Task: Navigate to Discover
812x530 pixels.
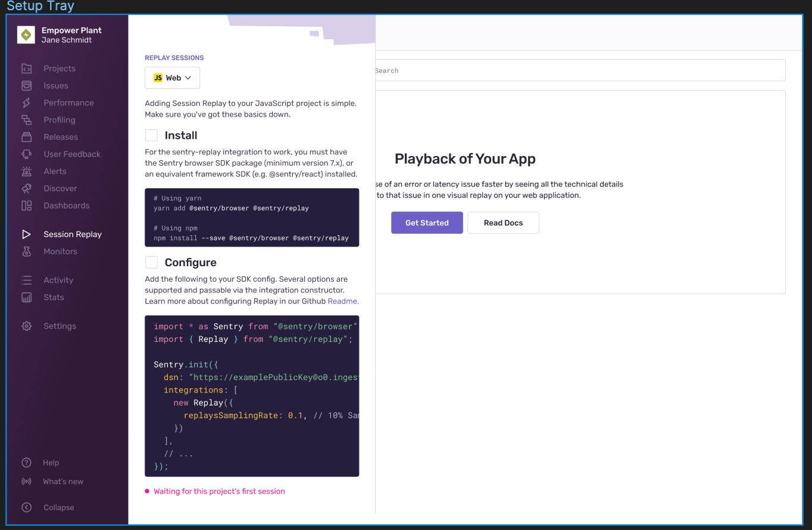Action: [60, 188]
